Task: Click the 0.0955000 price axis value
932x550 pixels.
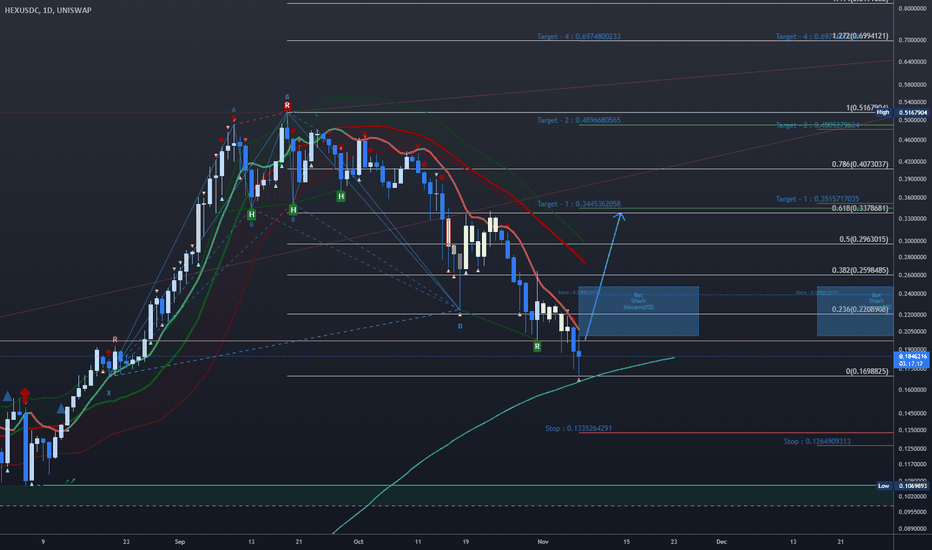Action: point(912,511)
